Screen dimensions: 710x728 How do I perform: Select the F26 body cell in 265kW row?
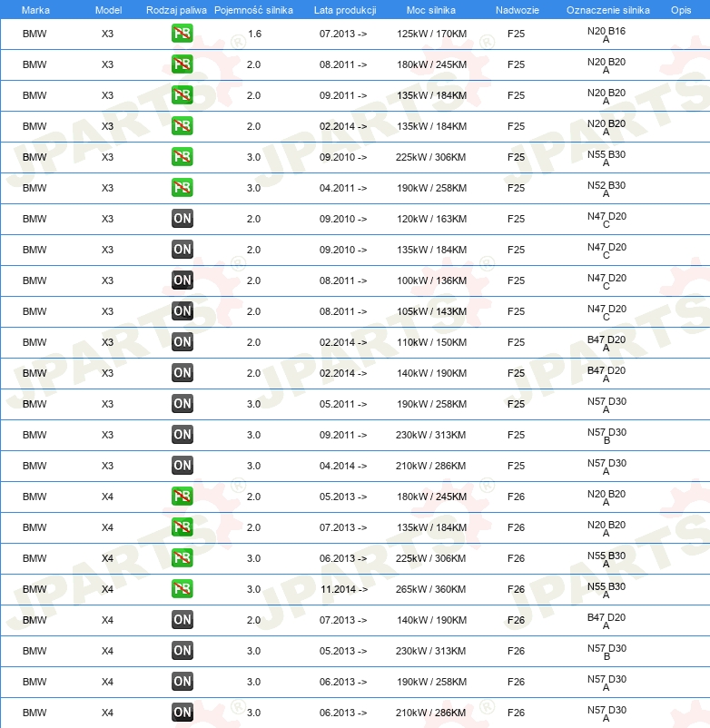516,590
